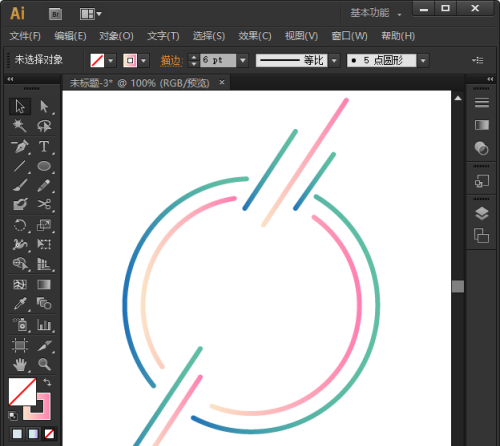Select the Type tool
This screenshot has height=446, width=500.
click(x=44, y=146)
